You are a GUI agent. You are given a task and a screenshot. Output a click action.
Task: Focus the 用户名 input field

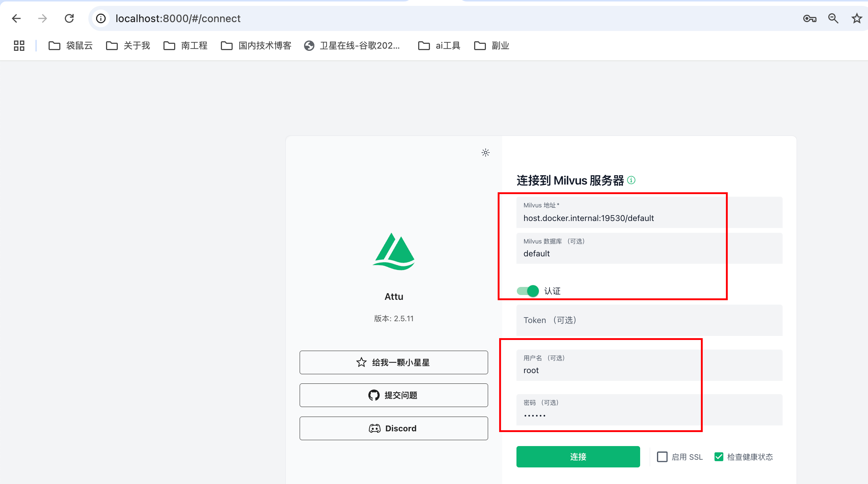click(649, 365)
